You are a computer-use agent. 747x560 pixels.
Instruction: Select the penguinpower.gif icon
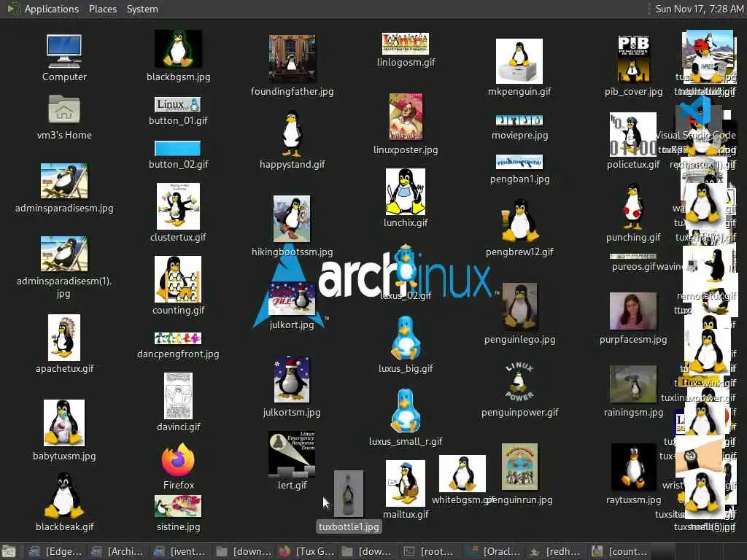click(x=519, y=381)
